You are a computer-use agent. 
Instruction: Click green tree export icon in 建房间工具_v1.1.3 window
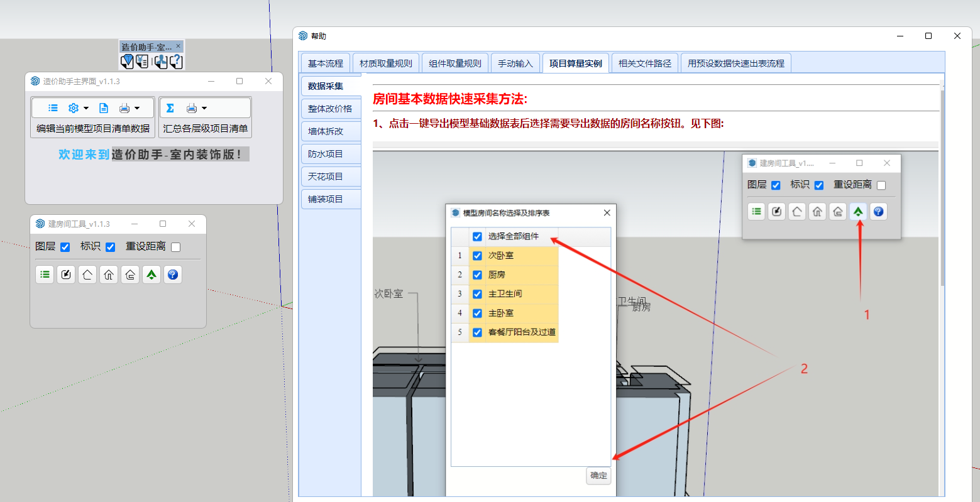click(151, 275)
